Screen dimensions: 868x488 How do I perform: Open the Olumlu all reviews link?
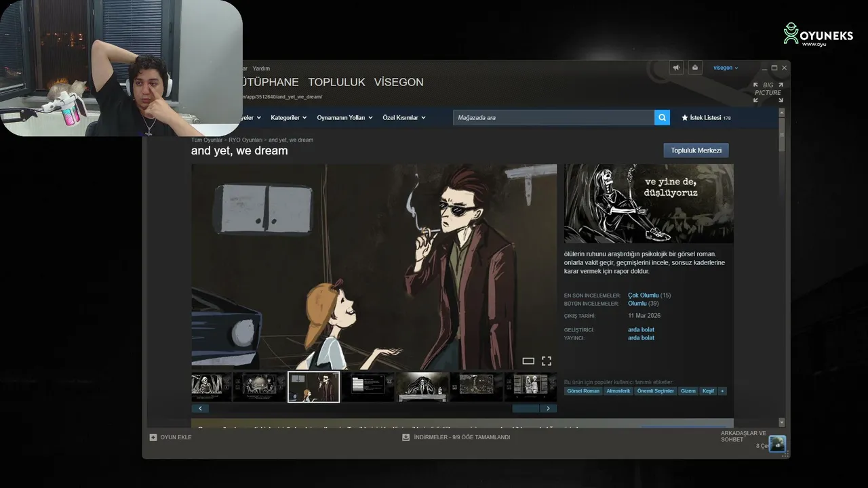[x=637, y=304]
